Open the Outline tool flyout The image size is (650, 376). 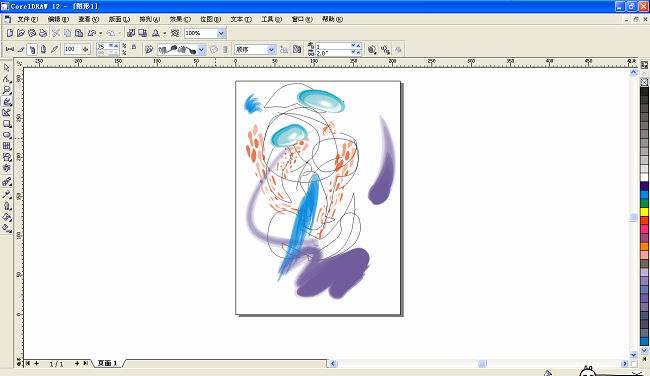click(7, 205)
